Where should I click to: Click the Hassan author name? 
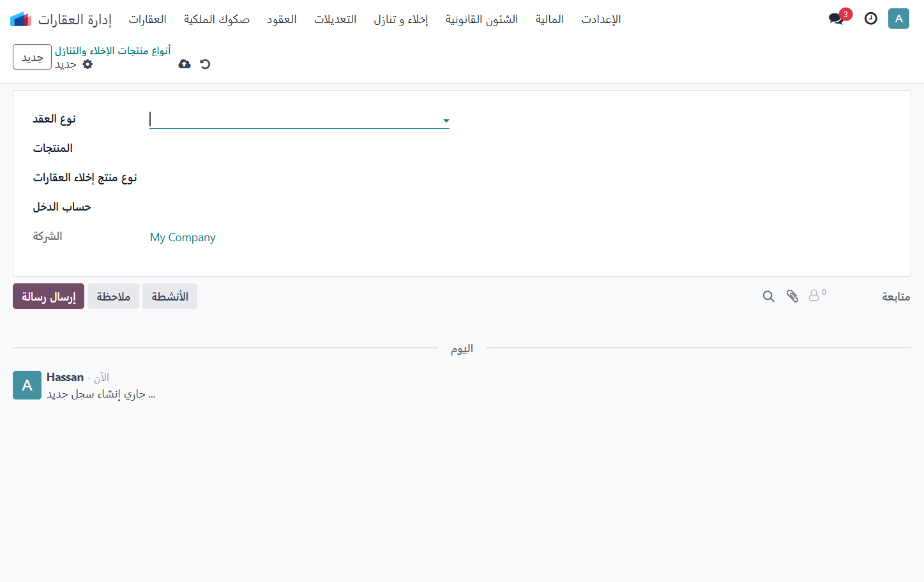point(65,377)
